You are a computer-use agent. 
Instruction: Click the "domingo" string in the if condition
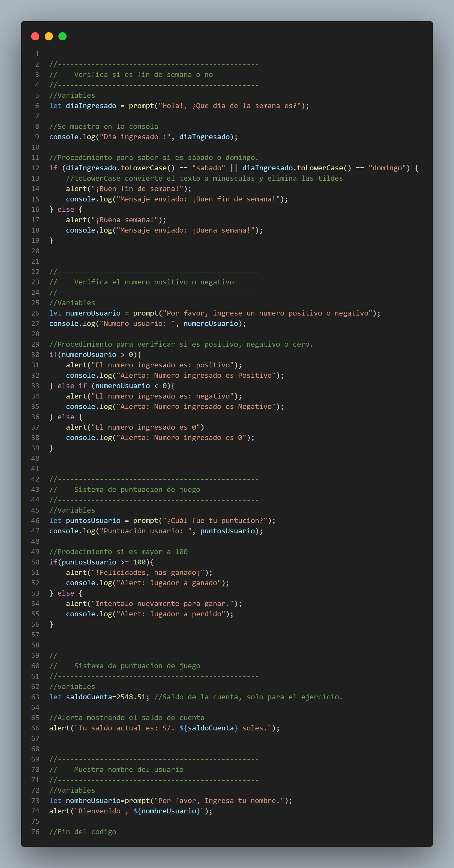tap(387, 168)
